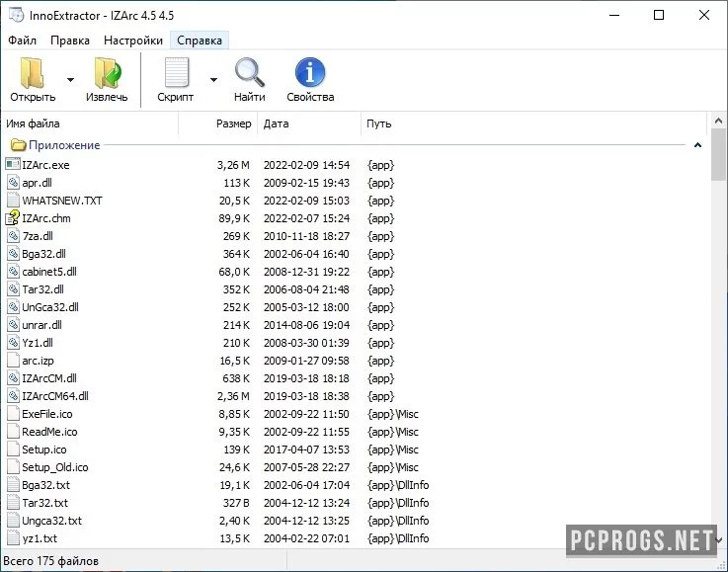This screenshot has width=728, height=572.
Task: Sort by Размер column header
Action: point(218,123)
